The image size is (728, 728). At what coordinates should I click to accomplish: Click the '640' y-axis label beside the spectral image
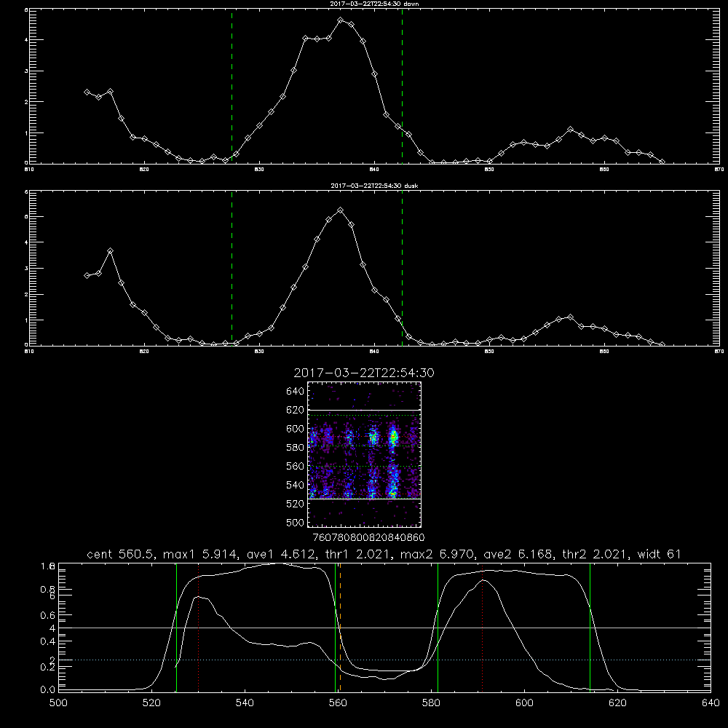pos(296,392)
